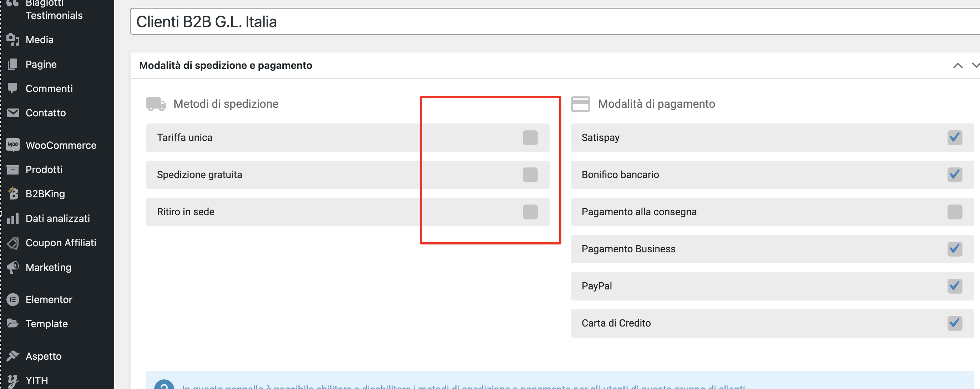The image size is (980, 389).
Task: Uncheck the Carta di Credito checkbox
Action: click(955, 323)
